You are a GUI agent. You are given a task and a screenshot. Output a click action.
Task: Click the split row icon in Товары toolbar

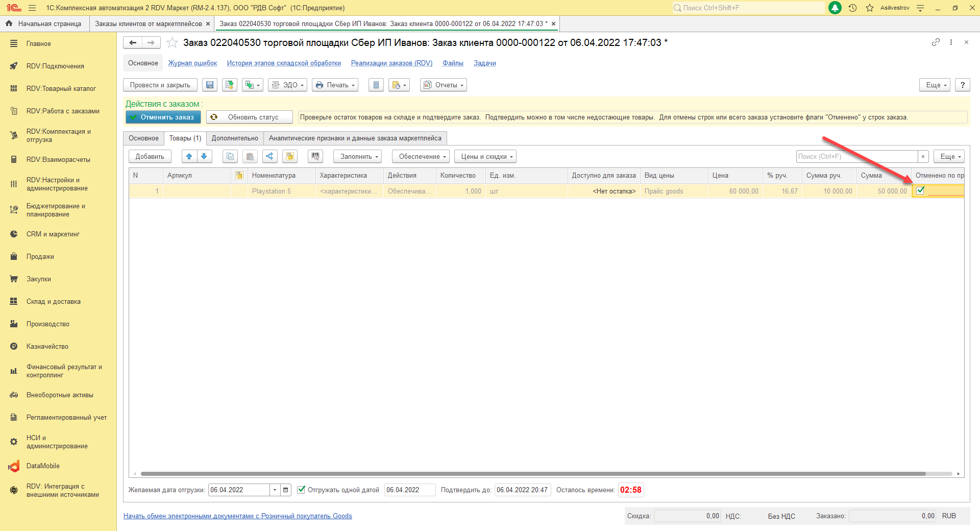tap(270, 157)
